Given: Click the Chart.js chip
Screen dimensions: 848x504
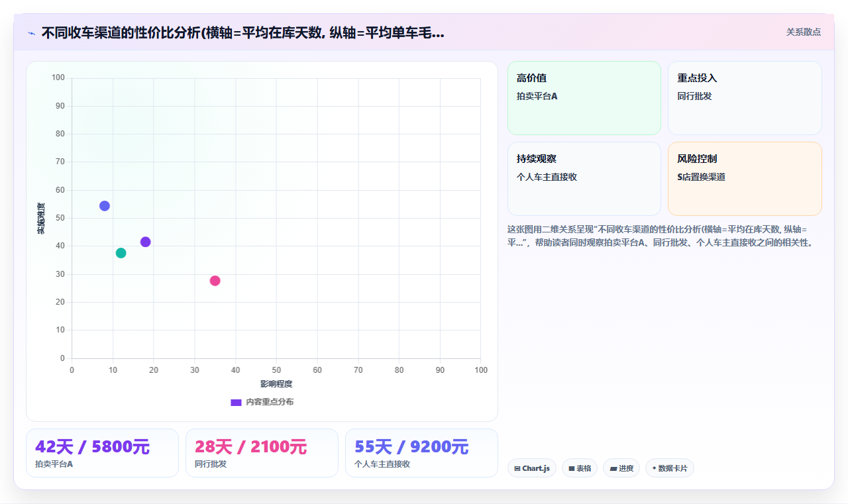Looking at the screenshot, I should point(532,468).
